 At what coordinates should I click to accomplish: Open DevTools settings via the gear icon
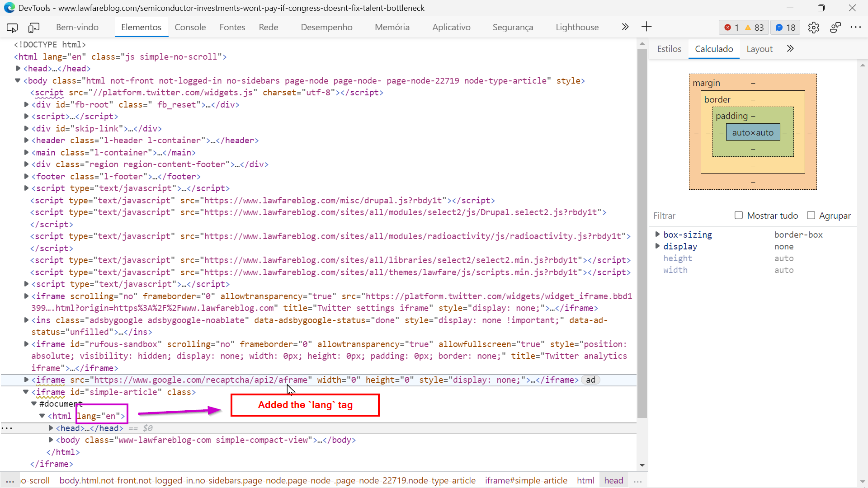[814, 28]
